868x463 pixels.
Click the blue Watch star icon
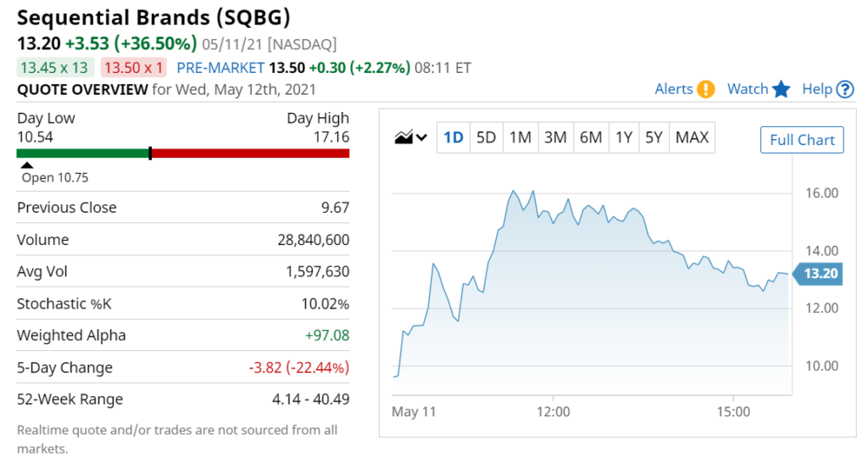781,89
